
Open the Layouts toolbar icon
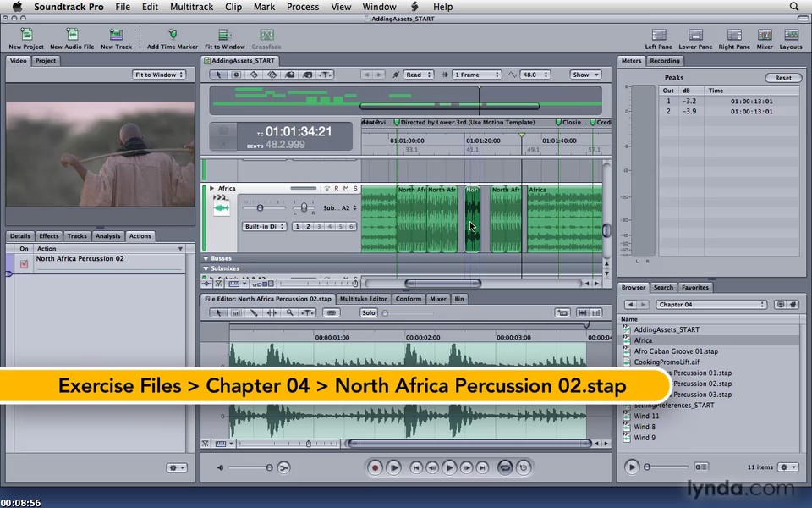click(791, 35)
